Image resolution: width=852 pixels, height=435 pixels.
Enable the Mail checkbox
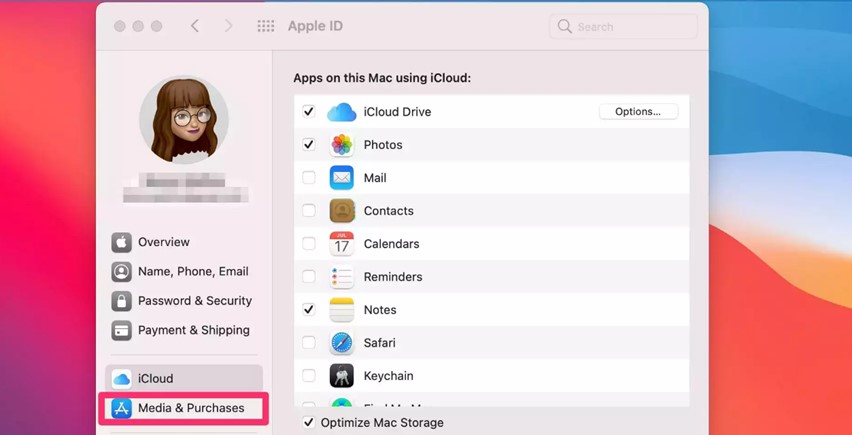[309, 178]
